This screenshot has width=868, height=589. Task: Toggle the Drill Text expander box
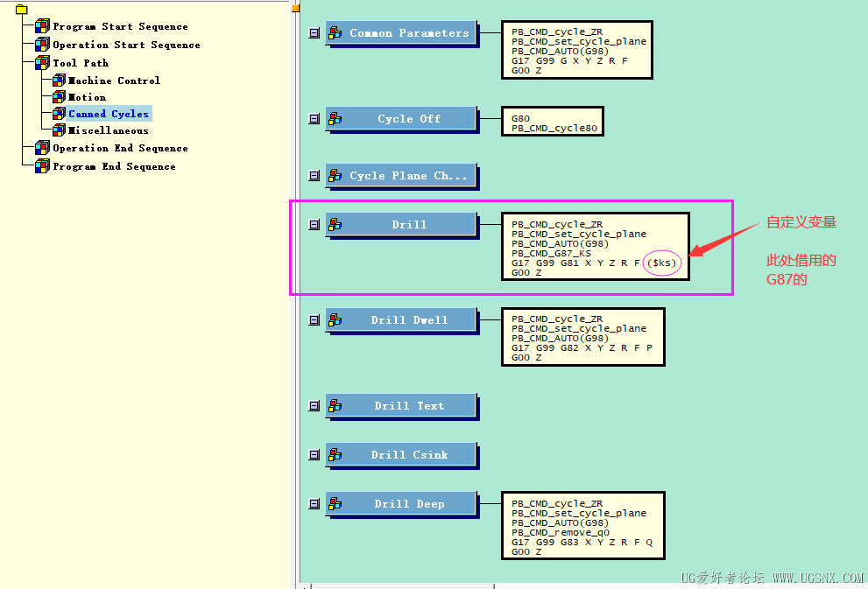(314, 406)
